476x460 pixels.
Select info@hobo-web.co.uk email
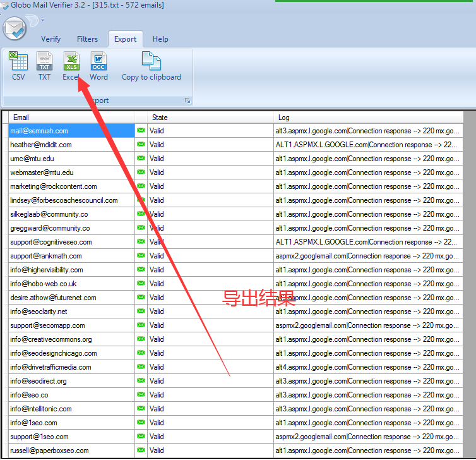coord(71,284)
